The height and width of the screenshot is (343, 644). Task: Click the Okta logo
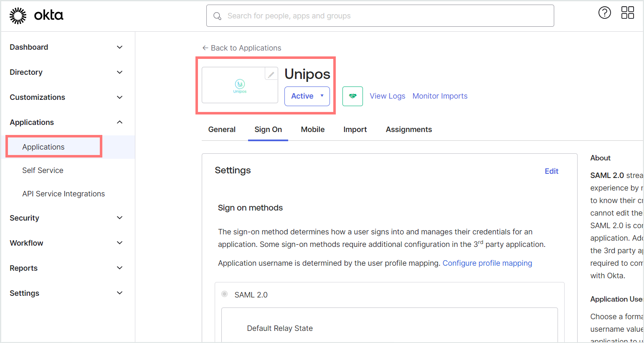(36, 15)
